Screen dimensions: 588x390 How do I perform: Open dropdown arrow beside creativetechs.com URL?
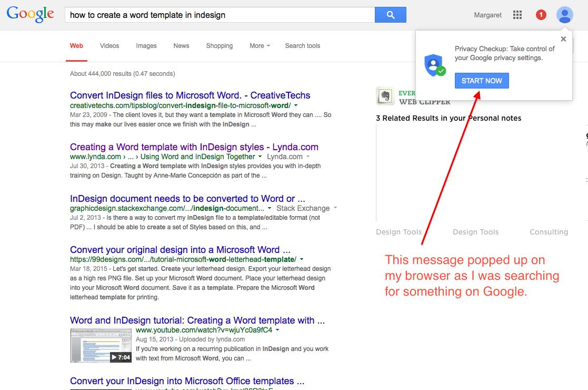296,105
